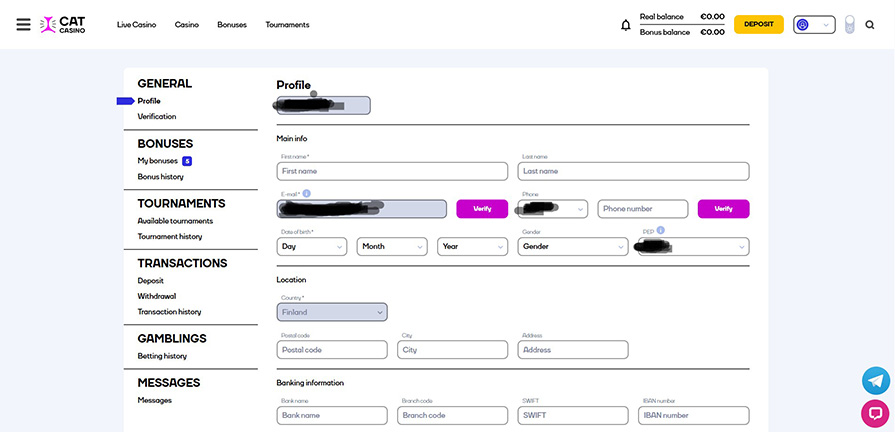Viewport: 895px width, 432px height.
Task: Click Verify next to the e-mail field
Action: pyautogui.click(x=482, y=209)
